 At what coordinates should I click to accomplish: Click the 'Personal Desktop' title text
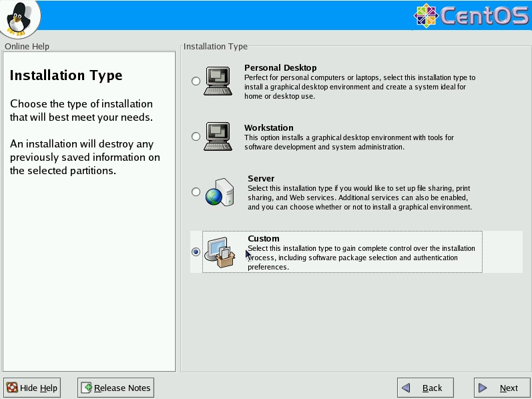280,68
